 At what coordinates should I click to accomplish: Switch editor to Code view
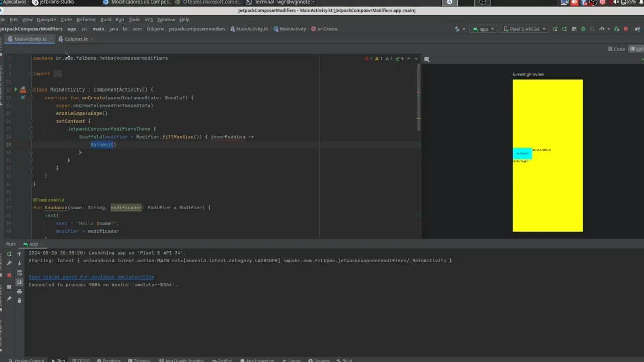click(x=616, y=49)
